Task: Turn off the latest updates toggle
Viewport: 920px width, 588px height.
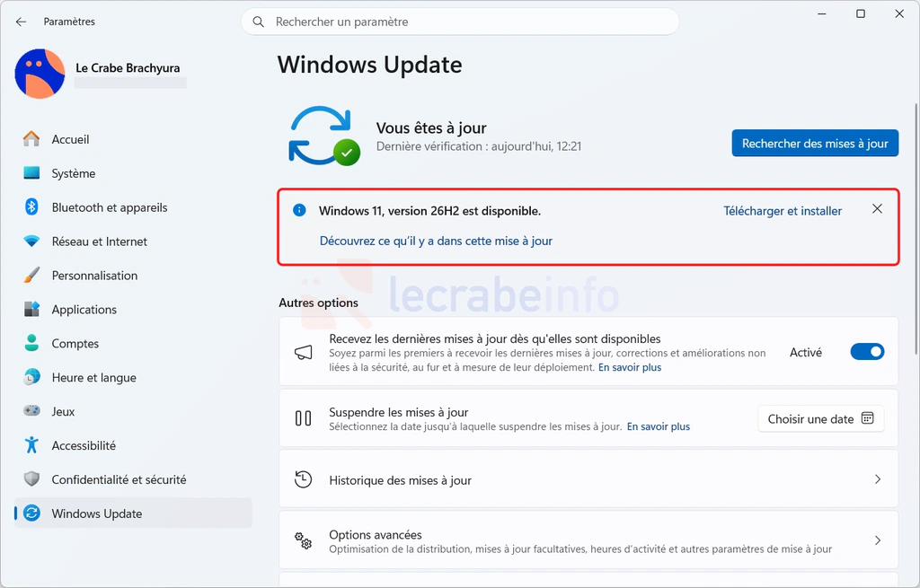Action: (x=867, y=352)
